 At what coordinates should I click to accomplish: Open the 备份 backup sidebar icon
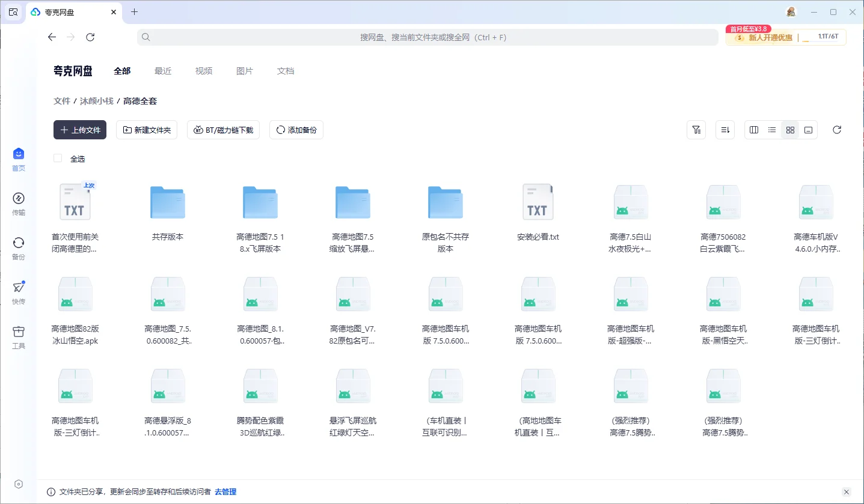19,243
